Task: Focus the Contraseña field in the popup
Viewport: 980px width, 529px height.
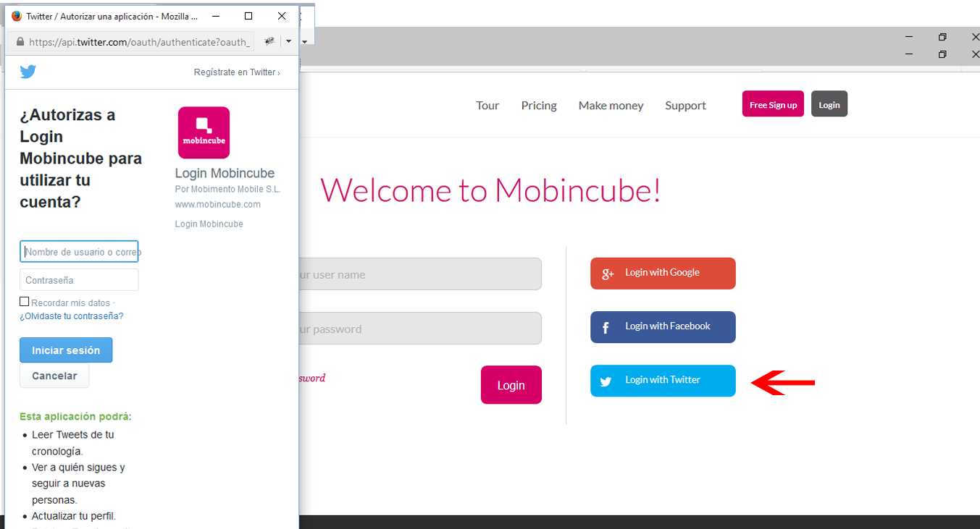Action: [x=79, y=280]
